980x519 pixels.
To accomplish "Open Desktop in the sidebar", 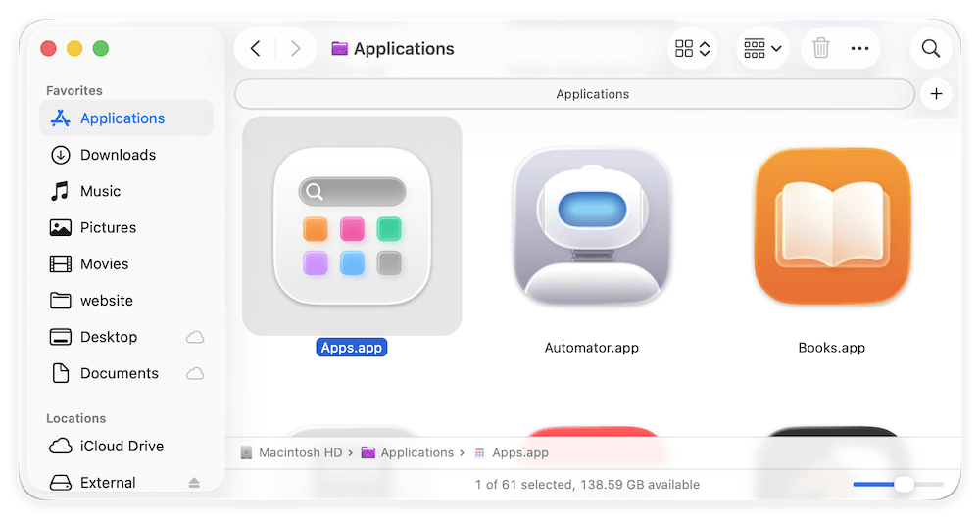I will point(126,337).
